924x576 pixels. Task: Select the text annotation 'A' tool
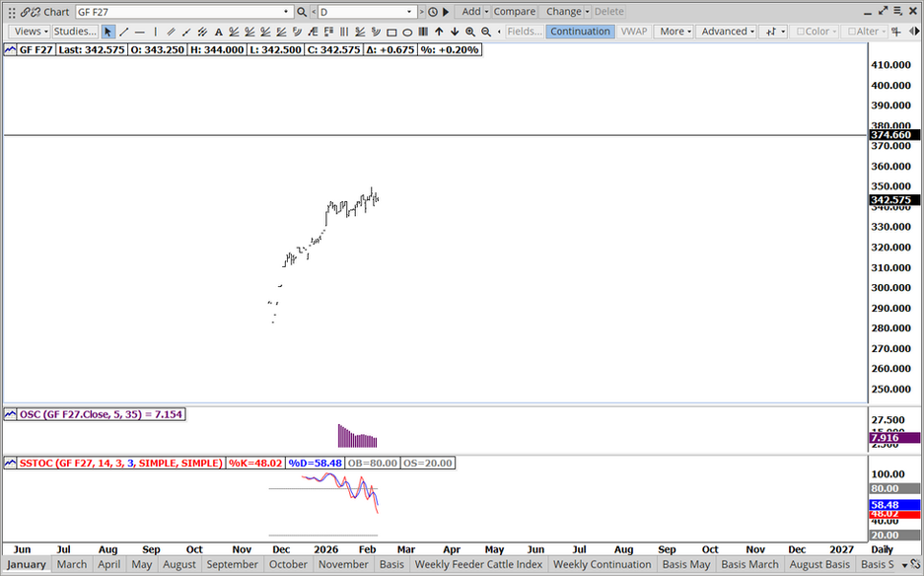(219, 32)
